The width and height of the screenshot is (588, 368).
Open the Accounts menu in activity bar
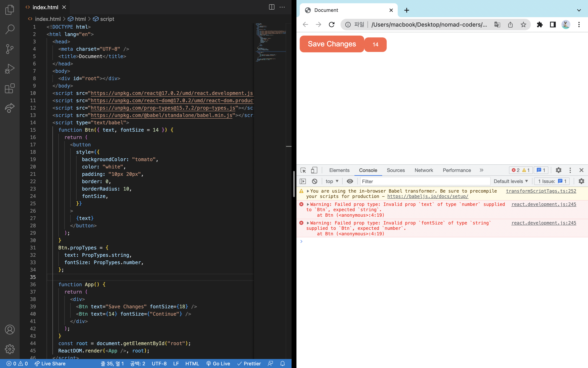10,330
